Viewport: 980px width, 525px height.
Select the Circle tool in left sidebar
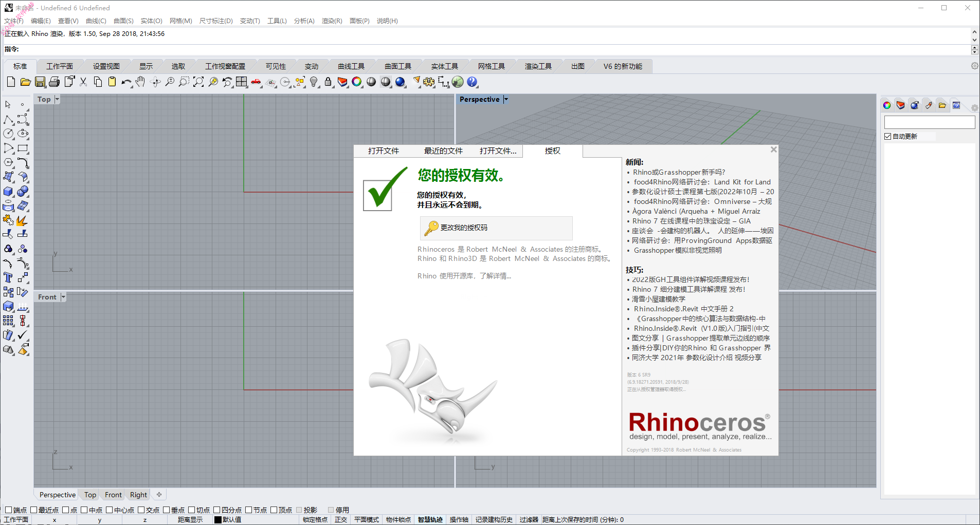[x=8, y=134]
